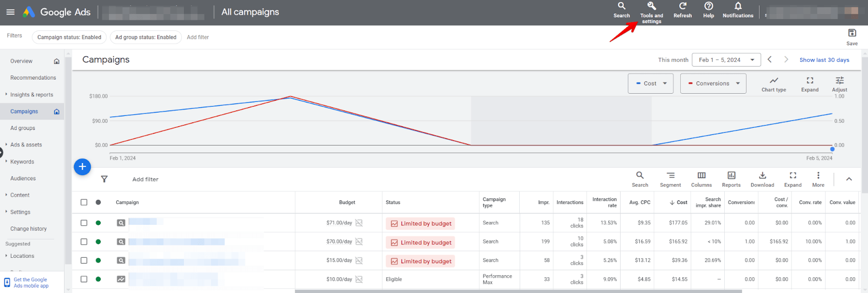Select the $71.00/day campaign checkbox

[84, 223]
